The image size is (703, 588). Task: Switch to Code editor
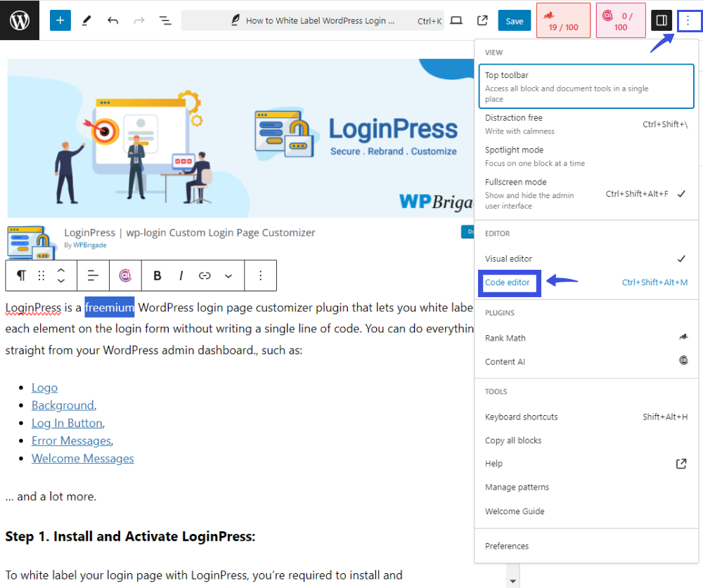pyautogui.click(x=586, y=282)
